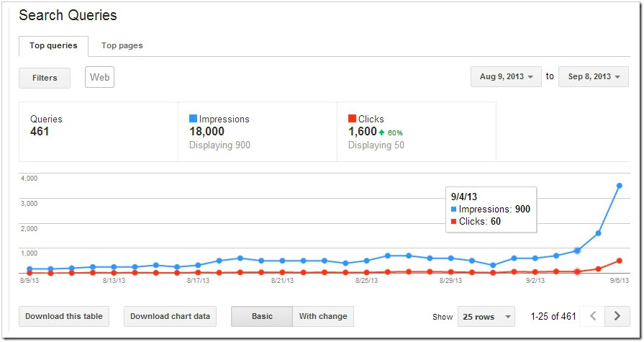The height and width of the screenshot is (342, 644).
Task: Click the red Clicks color square
Action: 352,119
